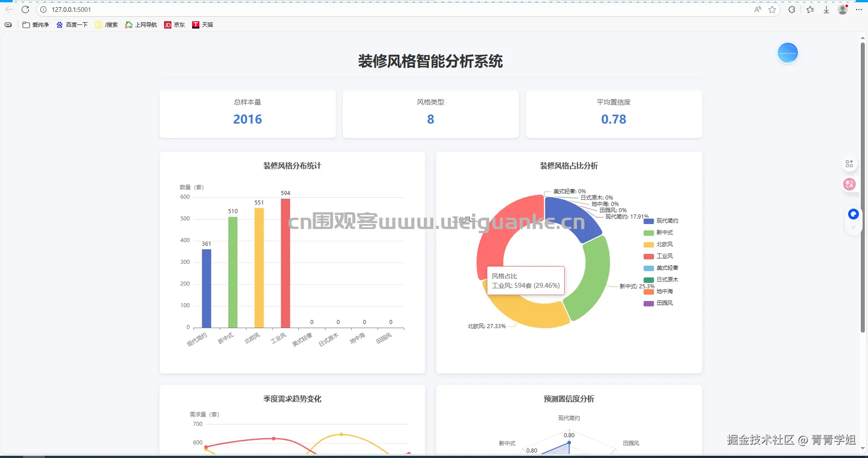
Task: Click the green 新中式 bar valued 510
Action: [x=233, y=272]
